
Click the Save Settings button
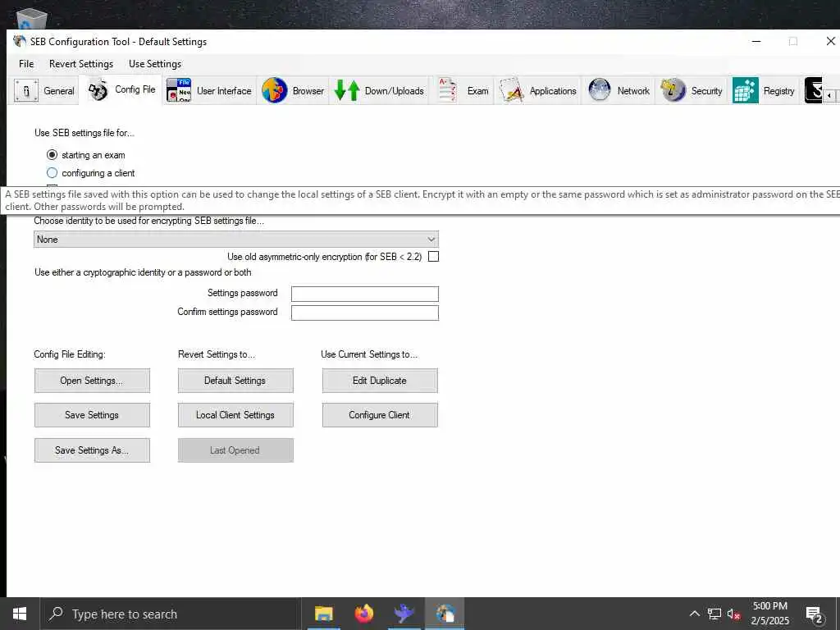[x=92, y=414]
